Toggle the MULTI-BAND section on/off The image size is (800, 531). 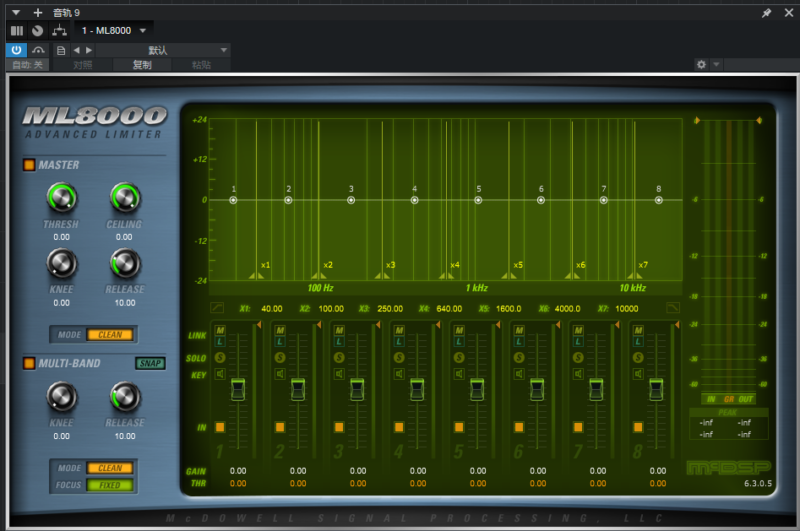coord(28,363)
